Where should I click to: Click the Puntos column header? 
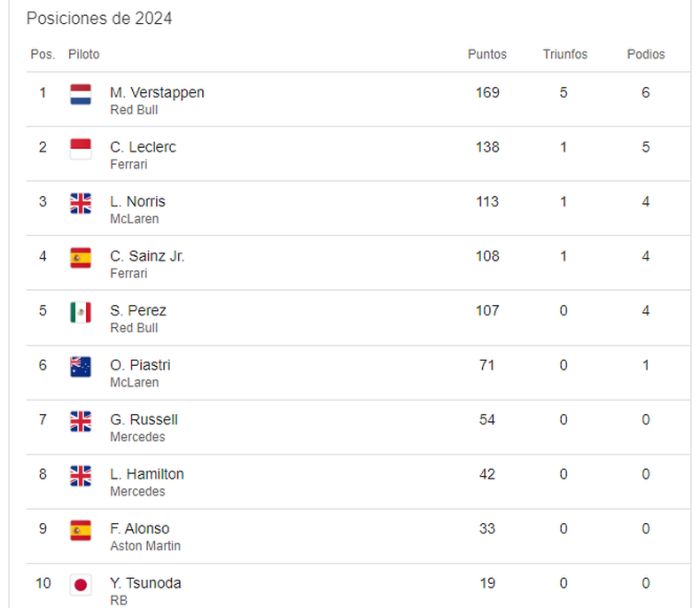[x=487, y=54]
